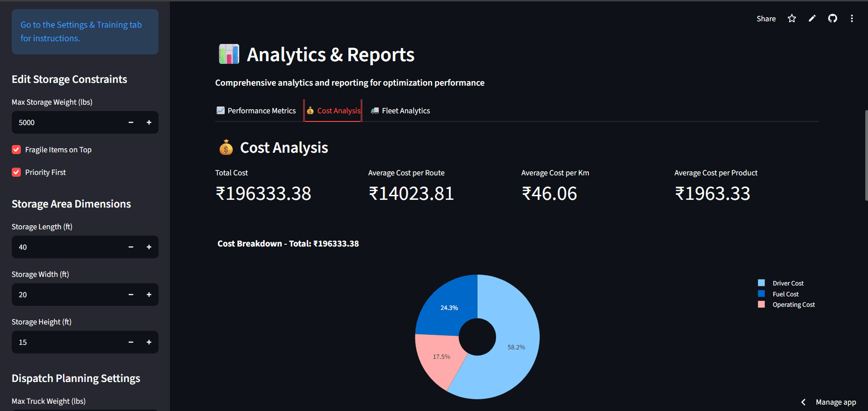The image size is (868, 411).
Task: Click the edit pencil icon
Action: click(812, 19)
